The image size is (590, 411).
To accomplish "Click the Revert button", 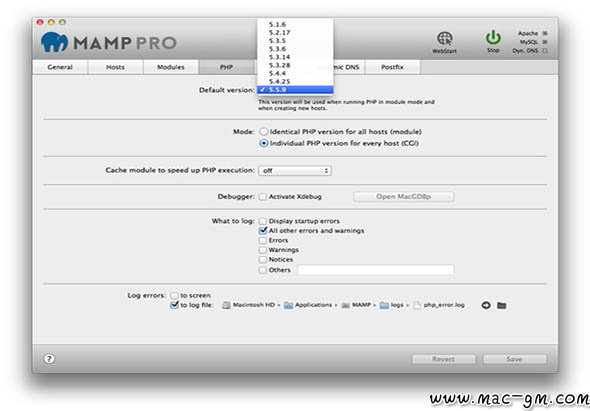I will coord(444,359).
